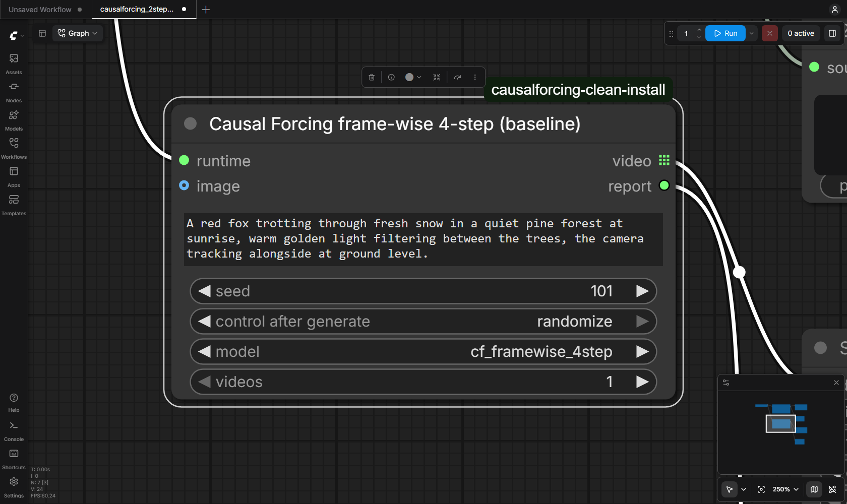Run the workflow
This screenshot has height=504, width=847.
pyautogui.click(x=725, y=33)
